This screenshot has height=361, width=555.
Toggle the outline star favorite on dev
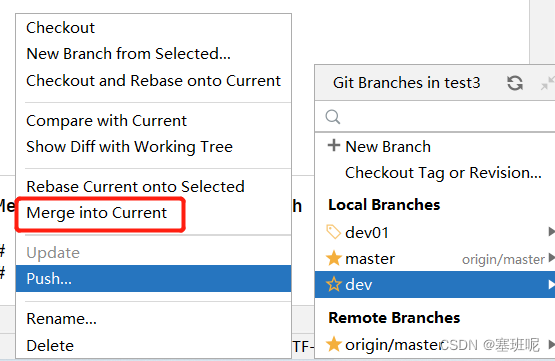click(x=333, y=284)
